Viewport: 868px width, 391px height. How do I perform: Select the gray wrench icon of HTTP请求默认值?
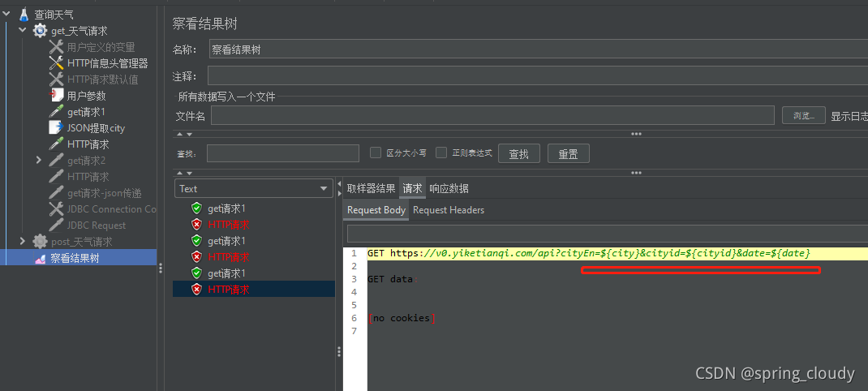click(57, 79)
